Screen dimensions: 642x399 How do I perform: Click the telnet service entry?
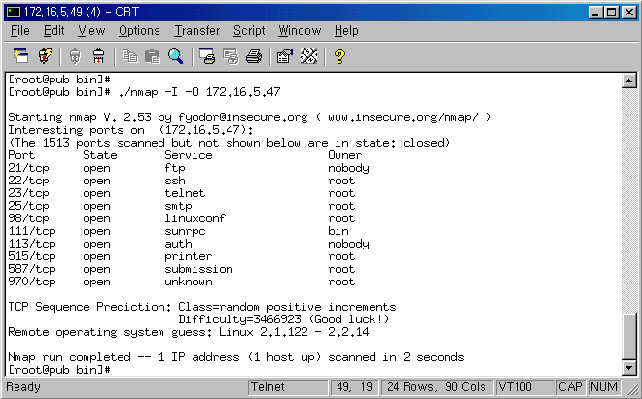click(x=184, y=193)
